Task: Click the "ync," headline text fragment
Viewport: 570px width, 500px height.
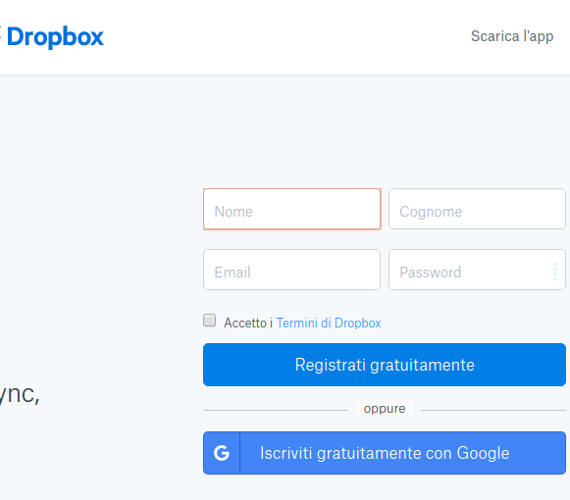Action: [x=20, y=395]
